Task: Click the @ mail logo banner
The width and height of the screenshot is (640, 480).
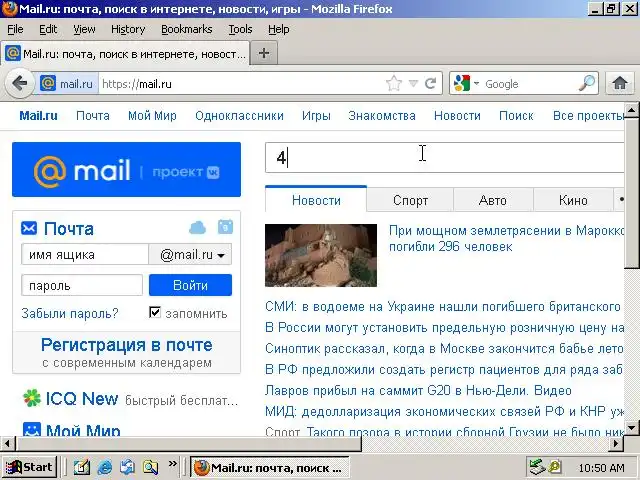Action: (x=127, y=169)
